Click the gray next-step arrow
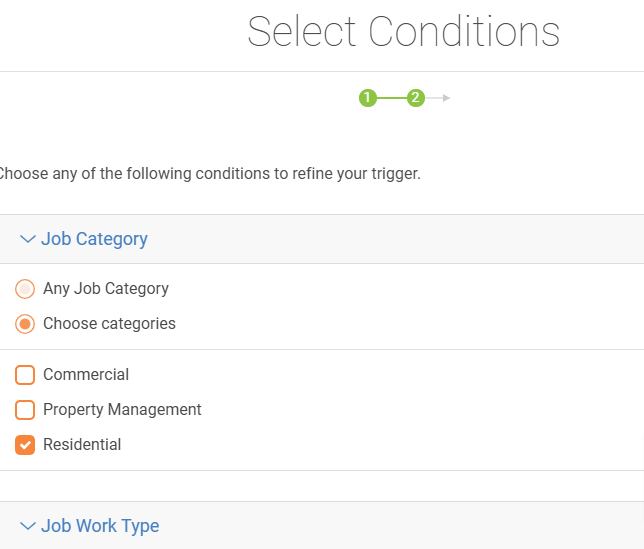Viewport: 644px width, 549px height. pos(446,98)
